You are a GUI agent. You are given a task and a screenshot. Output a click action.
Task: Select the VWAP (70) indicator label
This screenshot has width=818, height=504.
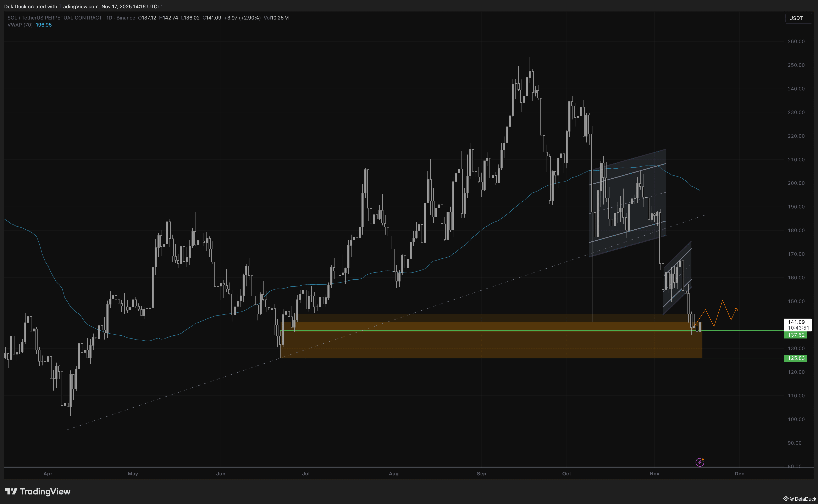(20, 25)
